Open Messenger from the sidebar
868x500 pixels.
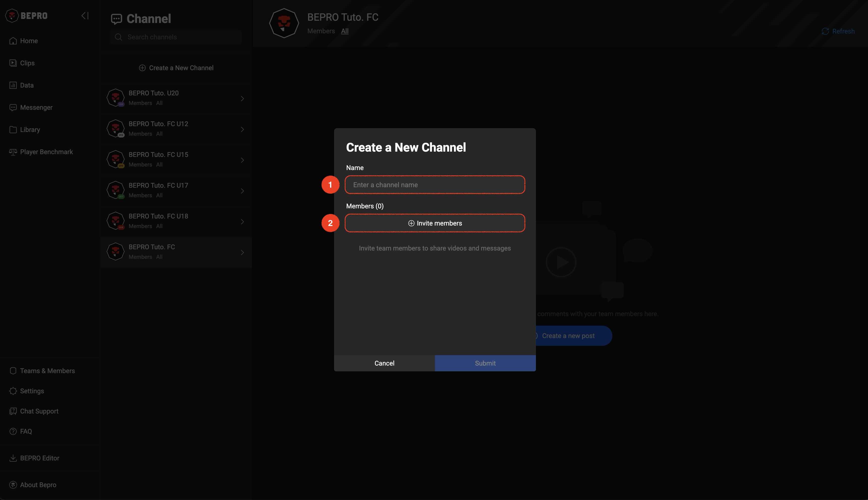[x=36, y=107]
